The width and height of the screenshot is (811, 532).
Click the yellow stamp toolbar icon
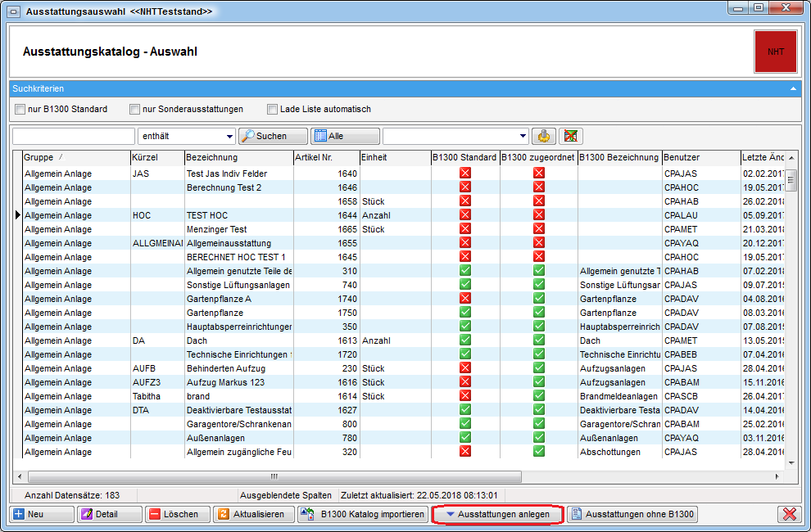click(543, 136)
